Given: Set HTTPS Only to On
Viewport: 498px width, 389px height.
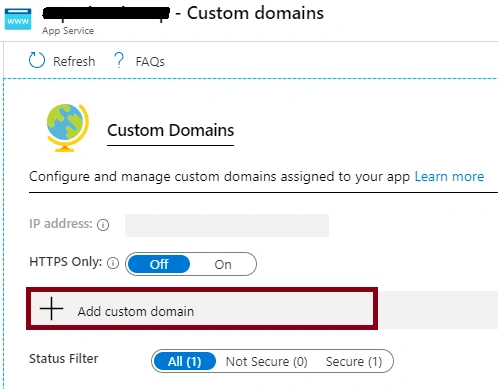Looking at the screenshot, I should pos(223,264).
